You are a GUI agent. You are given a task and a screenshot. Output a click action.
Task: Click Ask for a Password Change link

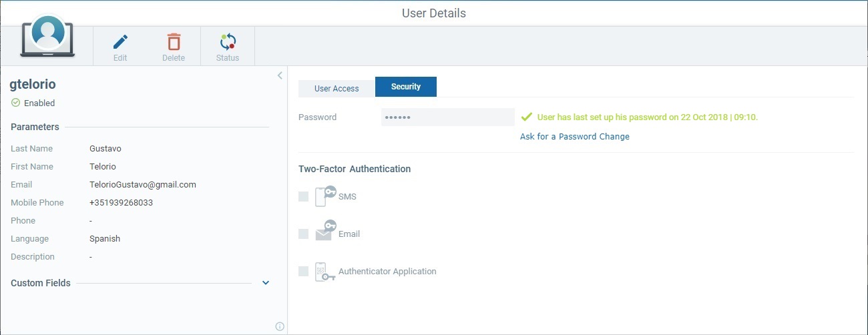point(575,136)
